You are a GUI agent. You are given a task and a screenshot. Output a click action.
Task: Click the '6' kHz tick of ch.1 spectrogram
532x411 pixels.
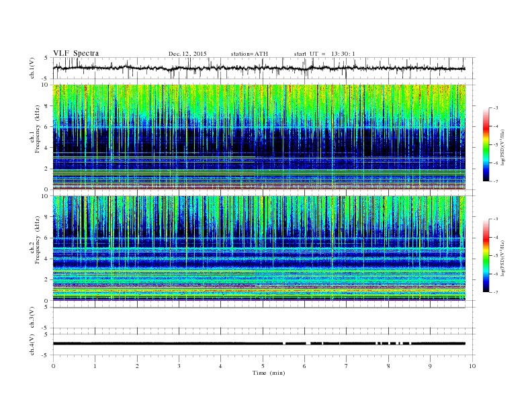pos(47,127)
